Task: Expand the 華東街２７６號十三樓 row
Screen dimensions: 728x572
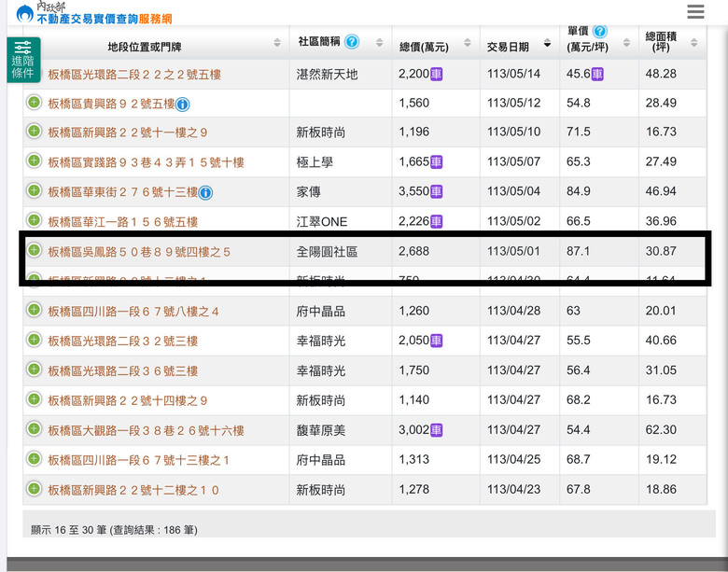Action: point(34,190)
